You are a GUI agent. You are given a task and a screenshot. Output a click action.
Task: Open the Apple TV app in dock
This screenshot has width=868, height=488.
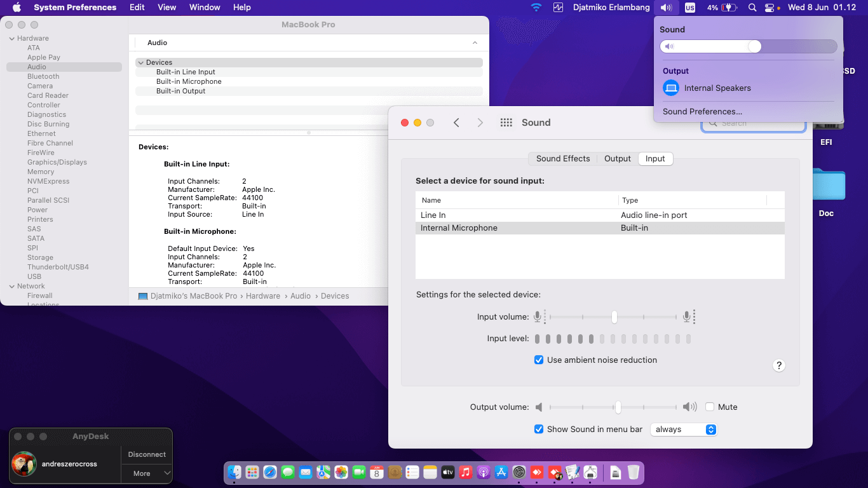tap(448, 472)
